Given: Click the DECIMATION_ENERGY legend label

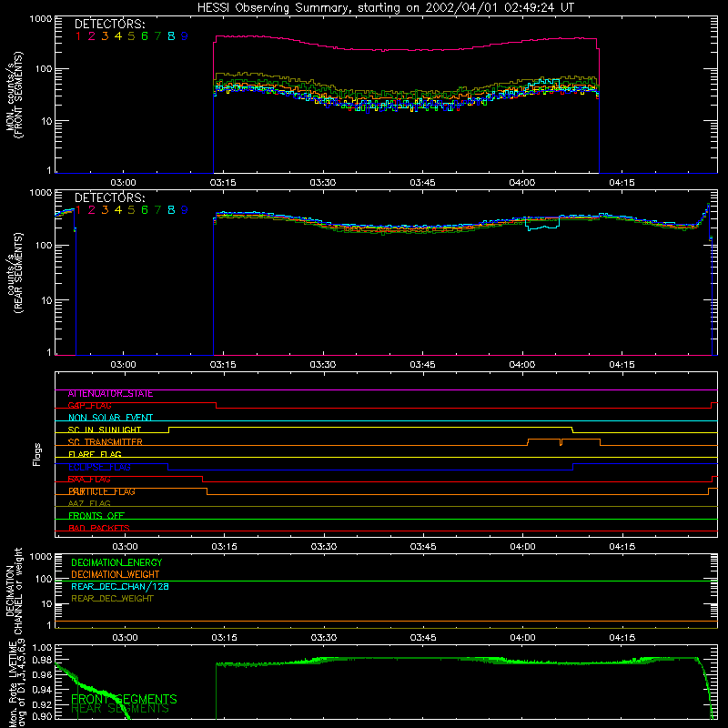Looking at the screenshot, I should point(116,562).
